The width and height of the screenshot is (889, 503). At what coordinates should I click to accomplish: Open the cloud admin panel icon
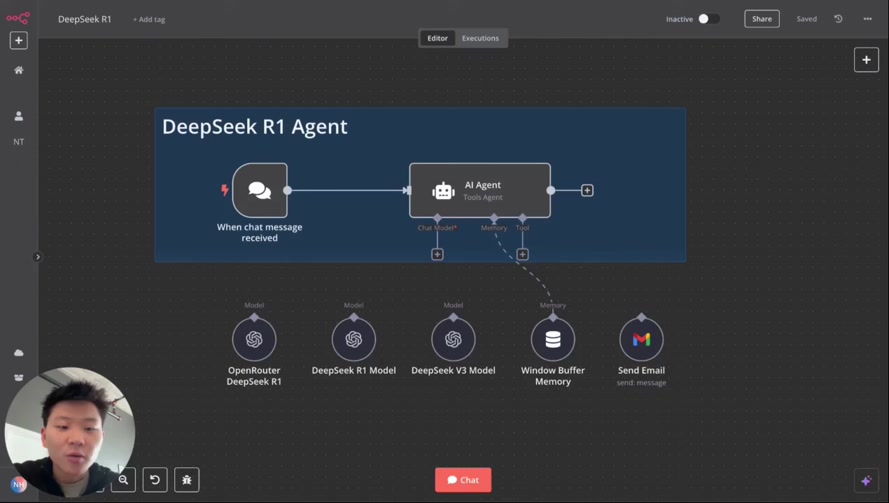click(x=19, y=353)
